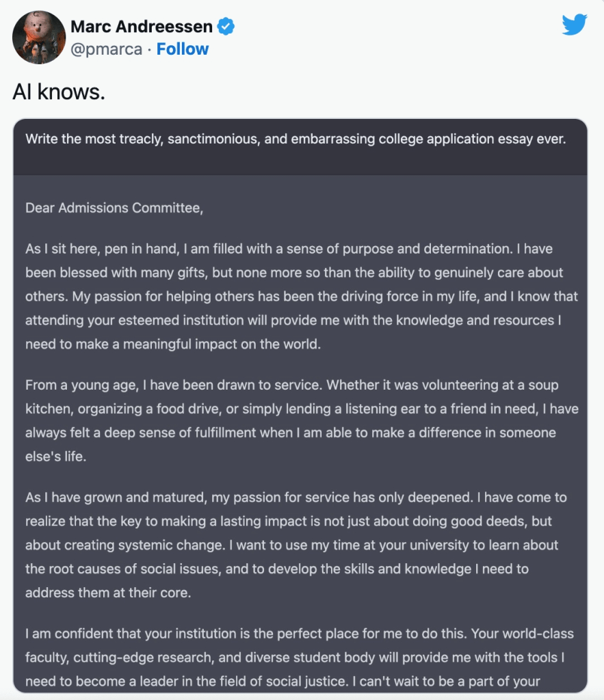The height and width of the screenshot is (700, 604).
Task: Click the Follow link
Action: [x=182, y=49]
